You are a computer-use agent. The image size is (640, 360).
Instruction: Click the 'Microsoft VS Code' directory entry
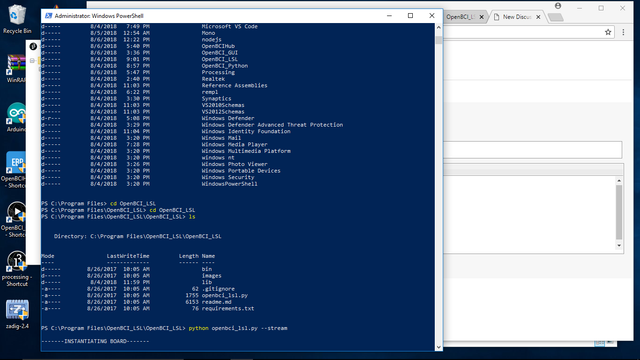(x=229, y=27)
